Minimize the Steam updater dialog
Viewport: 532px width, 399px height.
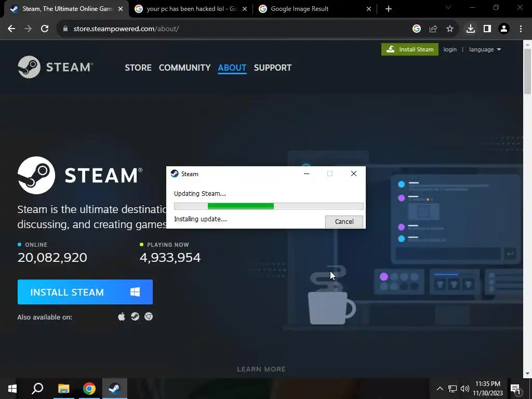click(x=307, y=174)
